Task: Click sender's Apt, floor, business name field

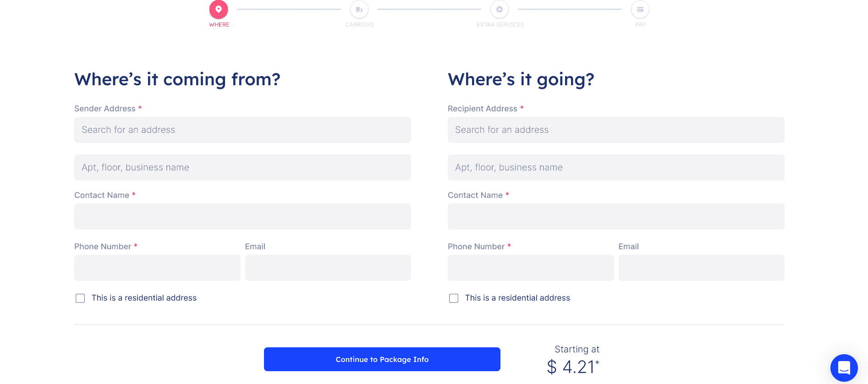Action: 242,167
